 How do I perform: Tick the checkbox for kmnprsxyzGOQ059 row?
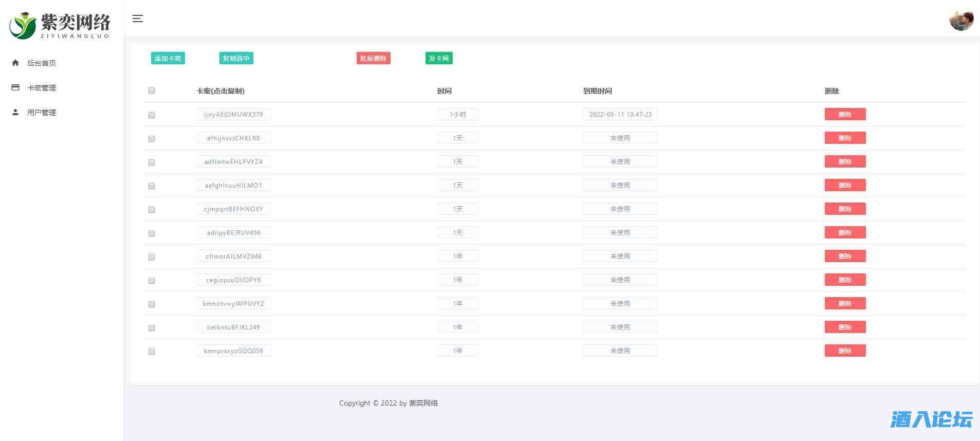(152, 352)
